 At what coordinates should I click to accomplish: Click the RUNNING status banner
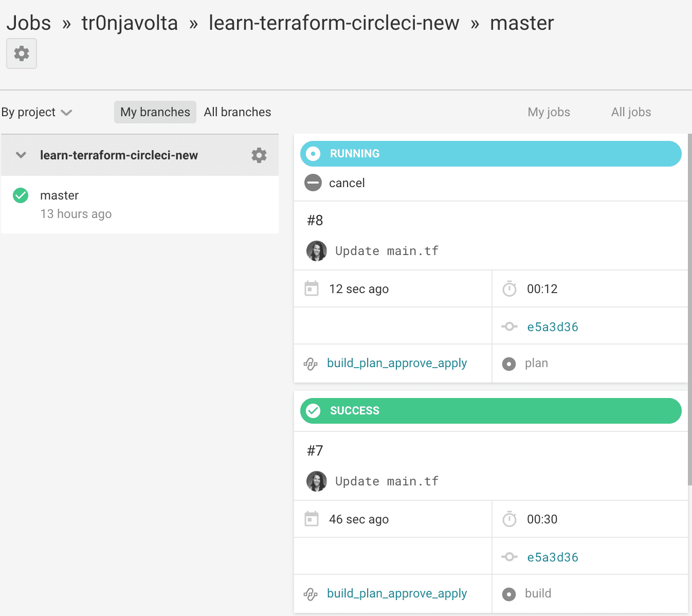tap(490, 153)
